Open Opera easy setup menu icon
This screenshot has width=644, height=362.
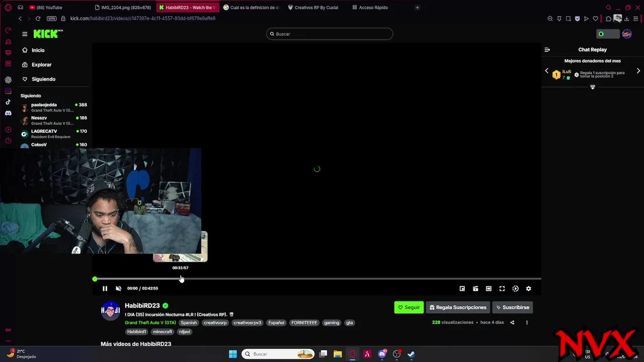tap(635, 19)
